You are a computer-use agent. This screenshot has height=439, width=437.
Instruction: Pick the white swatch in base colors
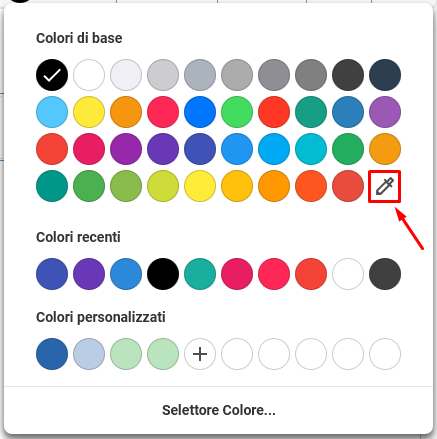tap(89, 75)
